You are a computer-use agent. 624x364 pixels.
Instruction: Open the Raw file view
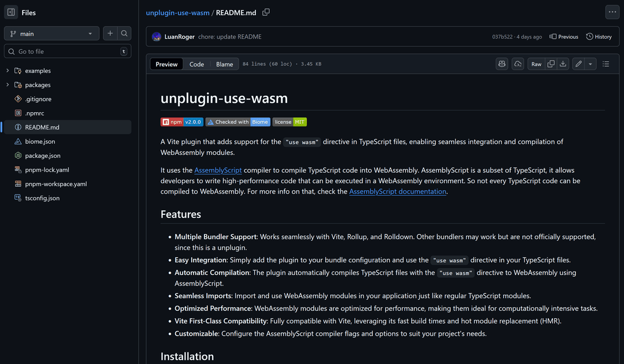(x=536, y=64)
